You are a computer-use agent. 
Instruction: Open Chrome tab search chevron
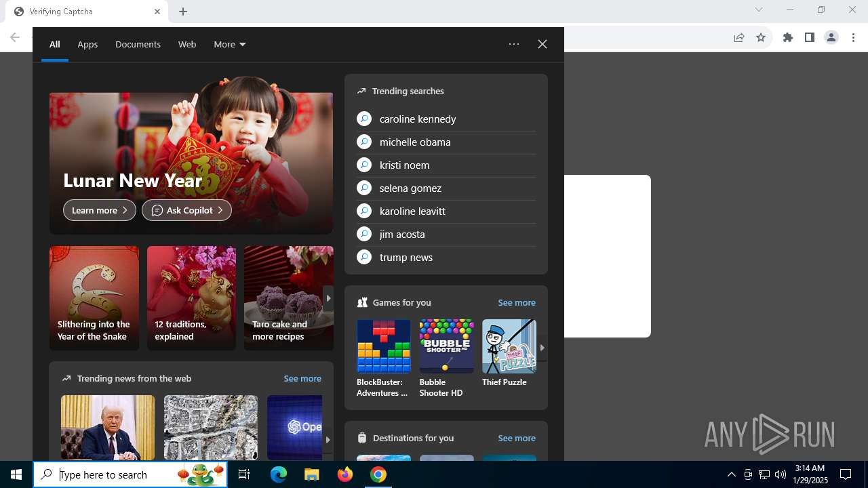click(759, 9)
